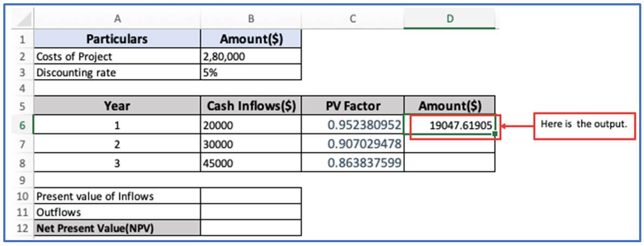Viewport: 644px width, 246px height.
Task: Select row 4 header
Action: [x=23, y=88]
